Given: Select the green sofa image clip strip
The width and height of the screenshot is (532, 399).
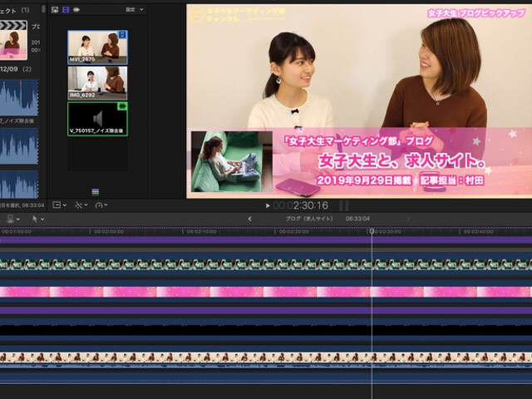Looking at the screenshot, I should click(266, 264).
